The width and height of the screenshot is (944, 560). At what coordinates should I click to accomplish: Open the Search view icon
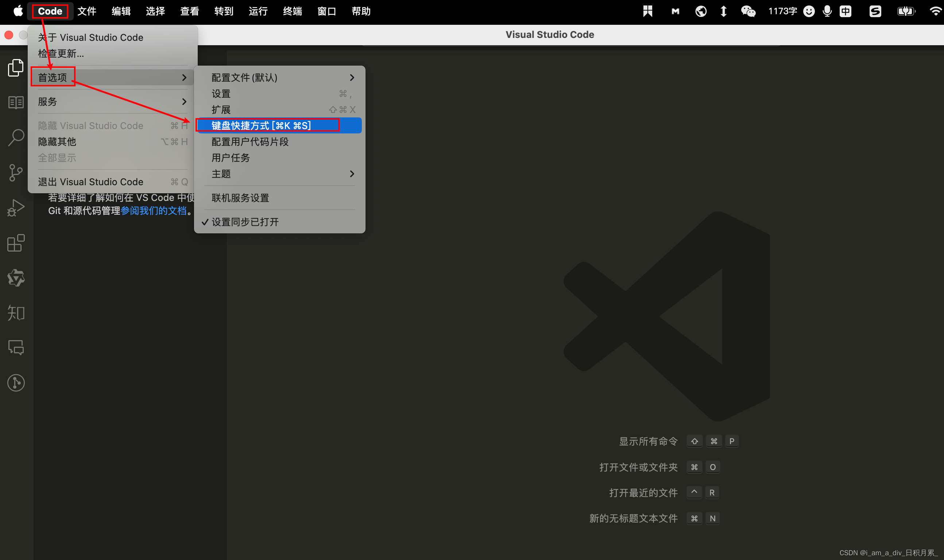(x=16, y=138)
